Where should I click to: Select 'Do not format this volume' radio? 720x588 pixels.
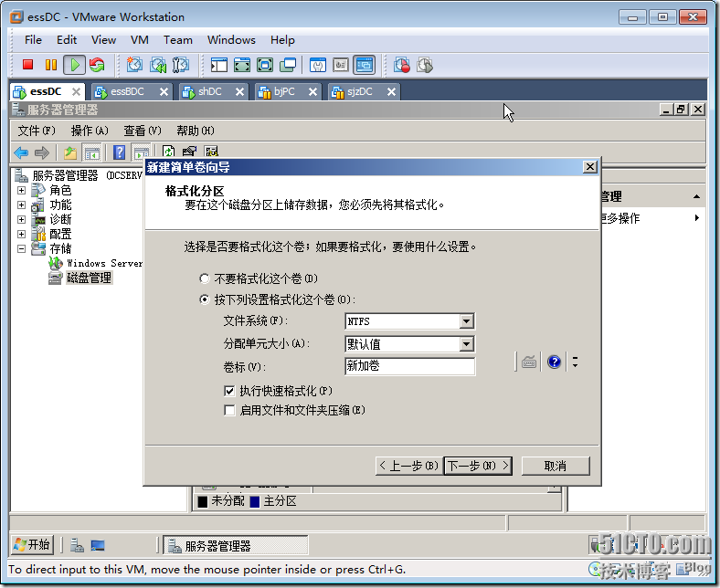tap(205, 278)
